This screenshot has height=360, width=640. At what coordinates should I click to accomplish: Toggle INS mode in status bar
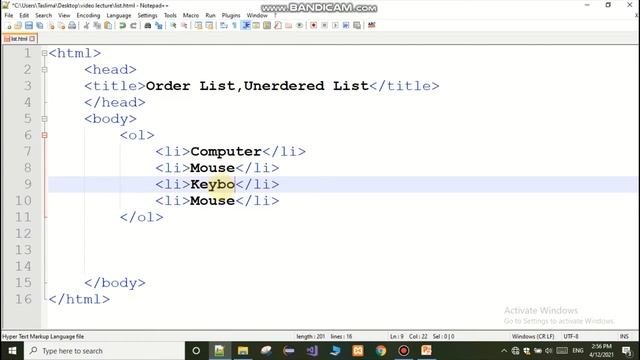[624, 337]
